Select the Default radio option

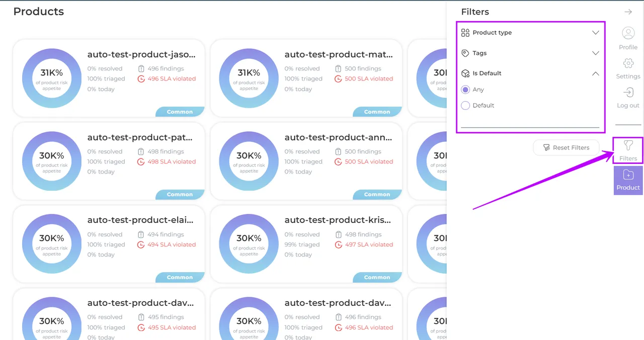click(465, 106)
